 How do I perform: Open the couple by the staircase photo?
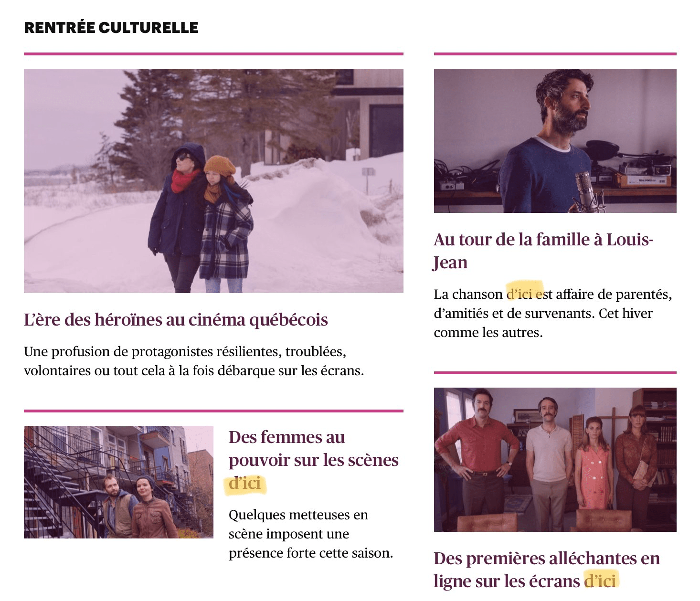point(118,482)
